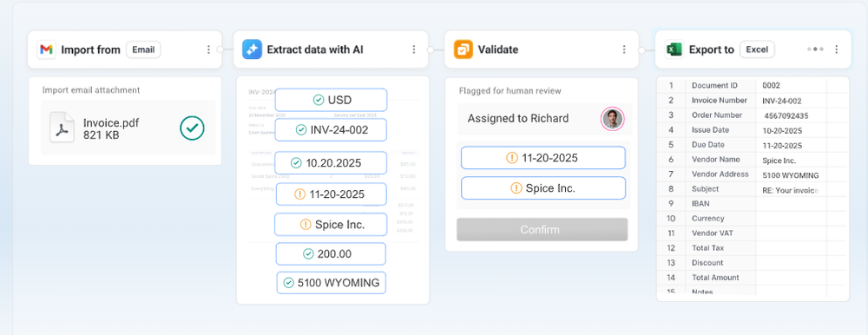Click the Vendor Name cell
Image resolution: width=868 pixels, height=335 pixels.
pos(720,160)
